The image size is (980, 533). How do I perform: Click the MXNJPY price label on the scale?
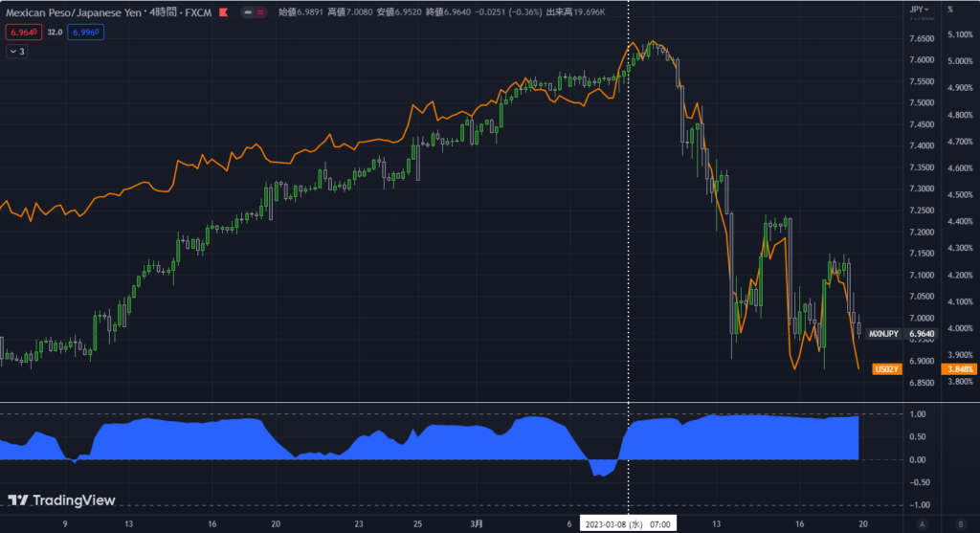(883, 334)
